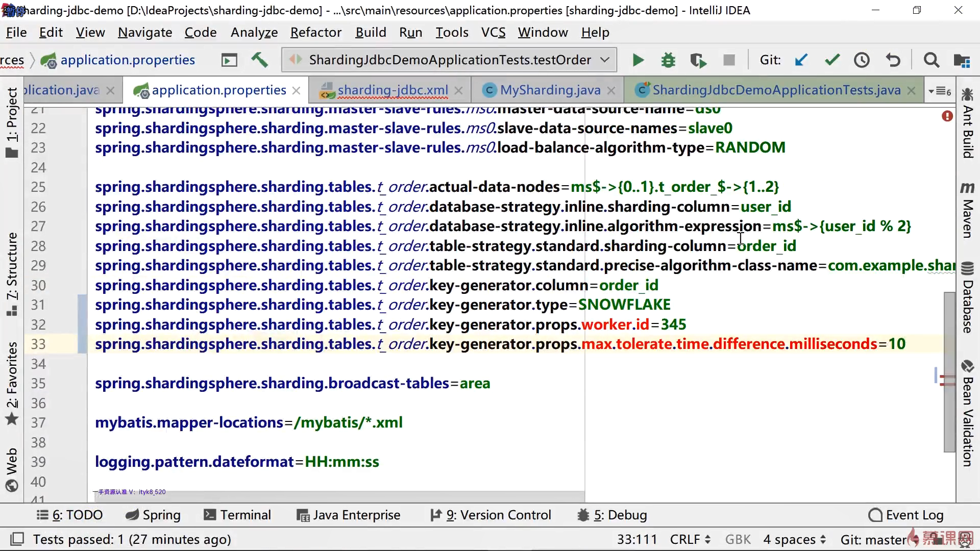This screenshot has width=980, height=551.
Task: Open the Event Log
Action: point(906,515)
